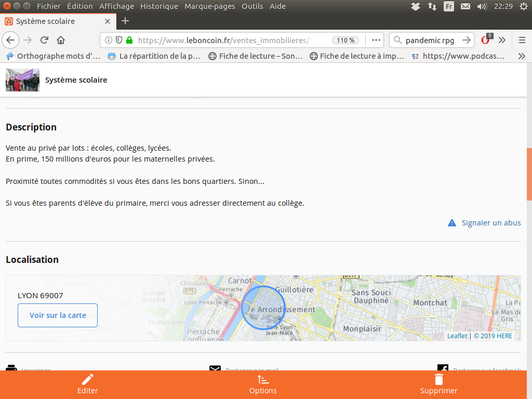Viewport: 532px width, 399px height.
Task: Click the green padlock site security icon
Action: [x=129, y=40]
